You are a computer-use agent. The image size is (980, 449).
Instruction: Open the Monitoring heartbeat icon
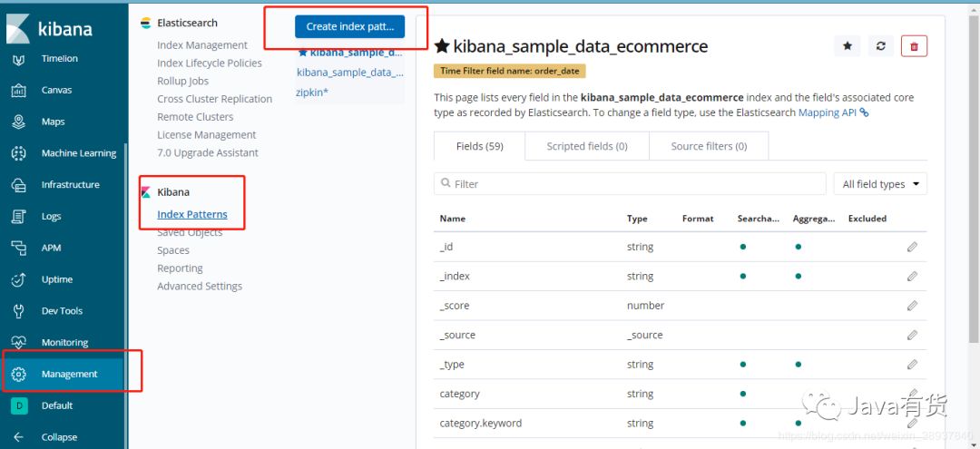click(19, 342)
